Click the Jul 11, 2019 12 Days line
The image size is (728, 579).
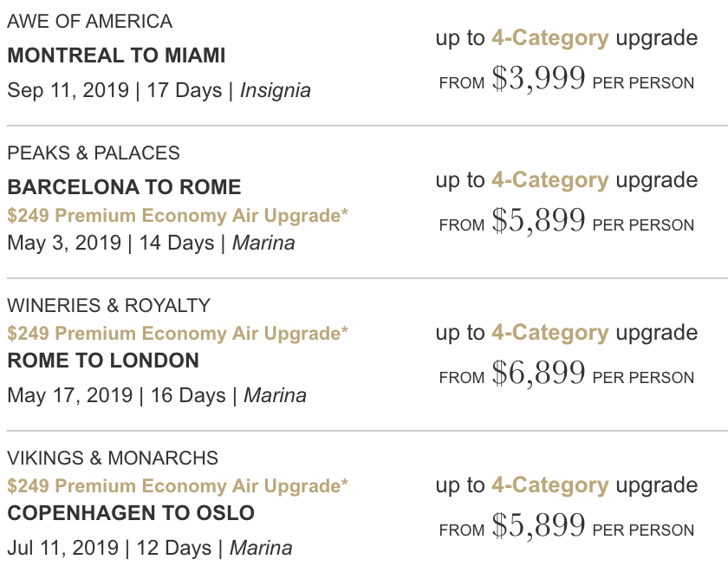pos(150,548)
